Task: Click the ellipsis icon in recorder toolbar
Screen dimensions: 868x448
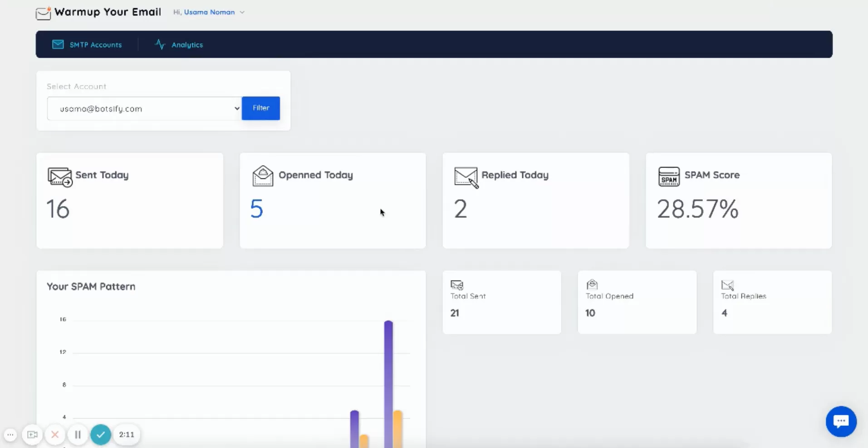Action: [10, 434]
